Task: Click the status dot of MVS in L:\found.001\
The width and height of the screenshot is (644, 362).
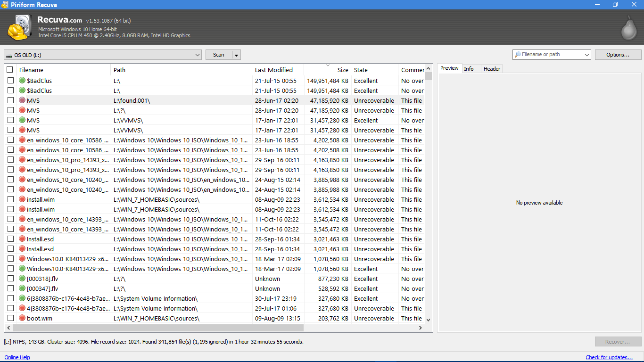Action: 22,100
